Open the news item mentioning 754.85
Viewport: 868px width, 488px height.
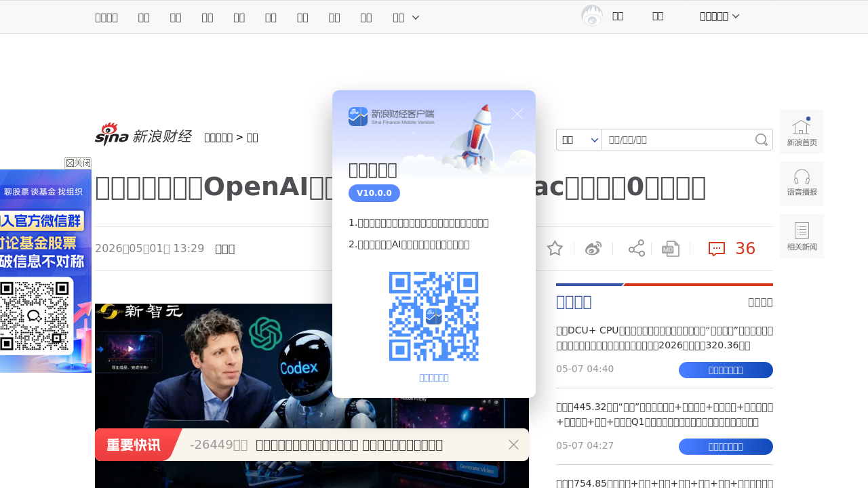[x=665, y=483]
